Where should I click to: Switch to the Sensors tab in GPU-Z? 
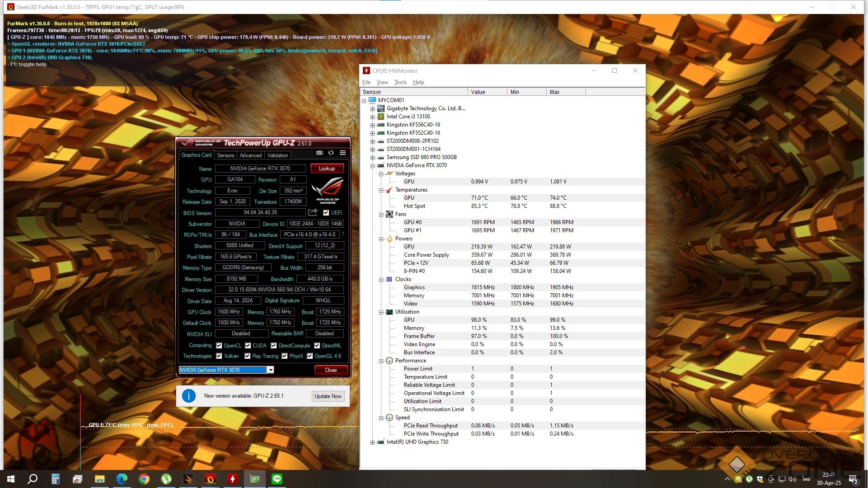click(x=225, y=155)
